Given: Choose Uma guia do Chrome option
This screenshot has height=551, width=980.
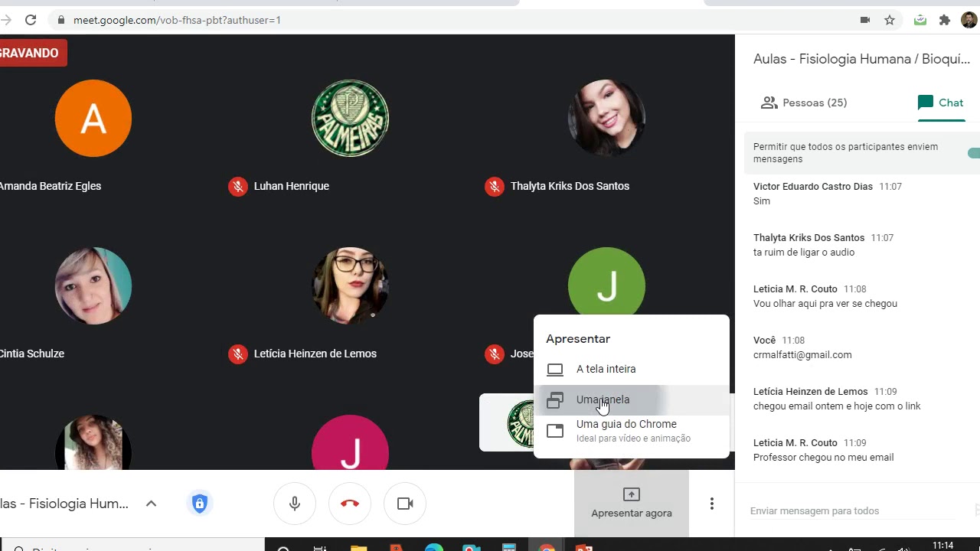Looking at the screenshot, I should 632,431.
